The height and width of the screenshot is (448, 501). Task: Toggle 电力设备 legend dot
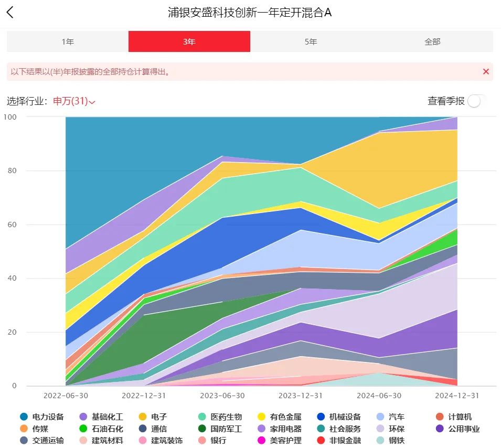point(24,417)
